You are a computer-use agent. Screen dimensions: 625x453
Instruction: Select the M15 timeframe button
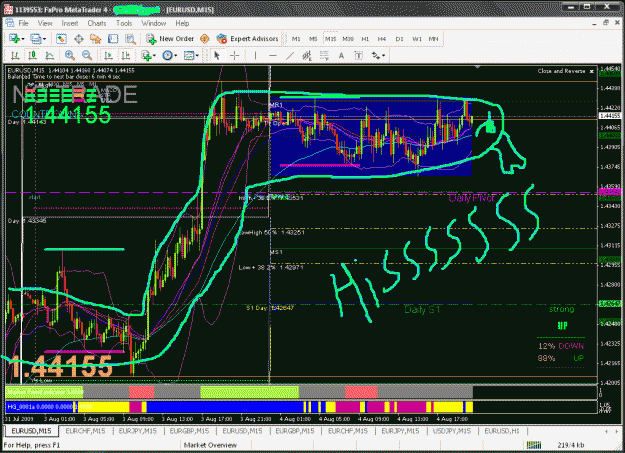point(330,39)
